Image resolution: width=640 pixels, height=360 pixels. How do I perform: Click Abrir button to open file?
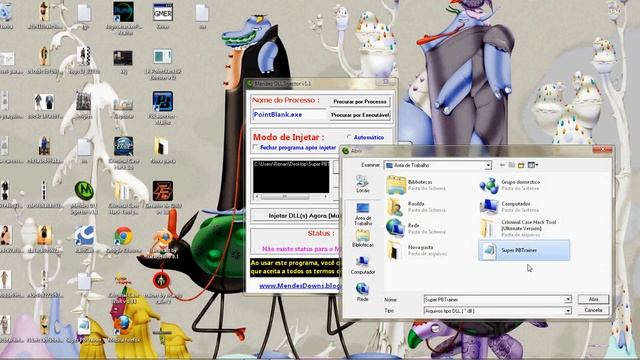[x=593, y=300]
